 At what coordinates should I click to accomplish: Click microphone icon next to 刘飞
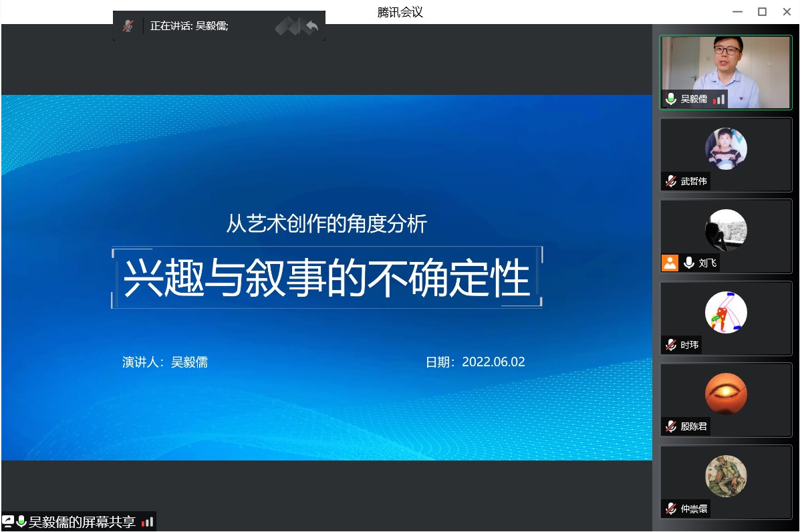(x=688, y=263)
